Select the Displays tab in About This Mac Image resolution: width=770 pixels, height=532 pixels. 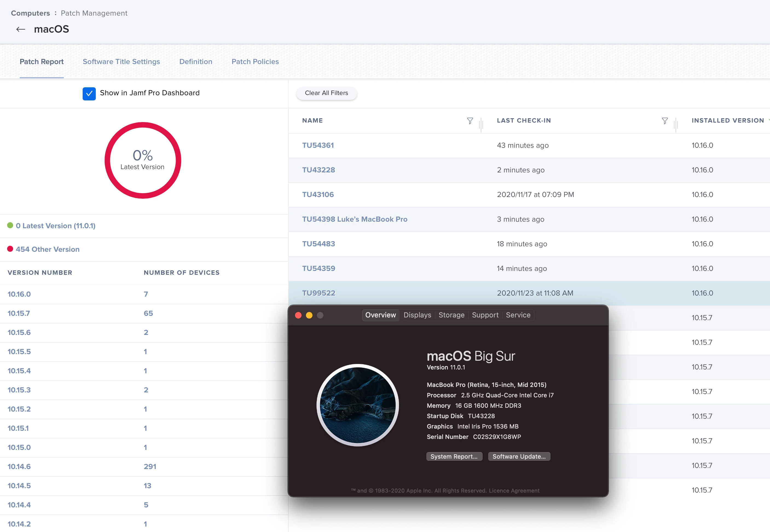417,315
